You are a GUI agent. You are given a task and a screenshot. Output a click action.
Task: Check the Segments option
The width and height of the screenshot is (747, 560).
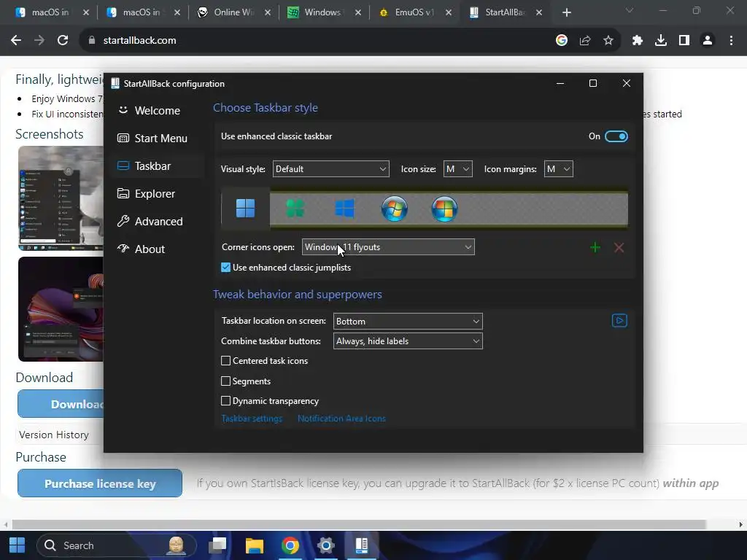click(226, 381)
